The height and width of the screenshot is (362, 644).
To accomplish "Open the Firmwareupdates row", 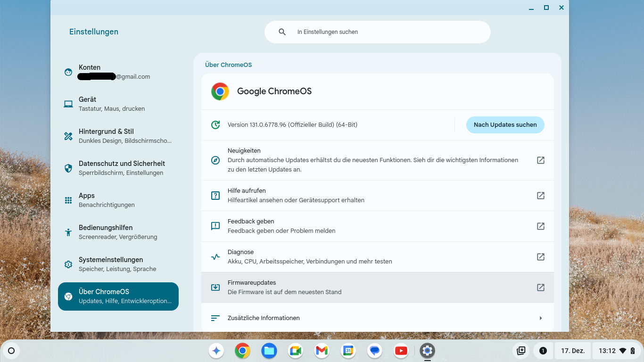I will coord(378,288).
